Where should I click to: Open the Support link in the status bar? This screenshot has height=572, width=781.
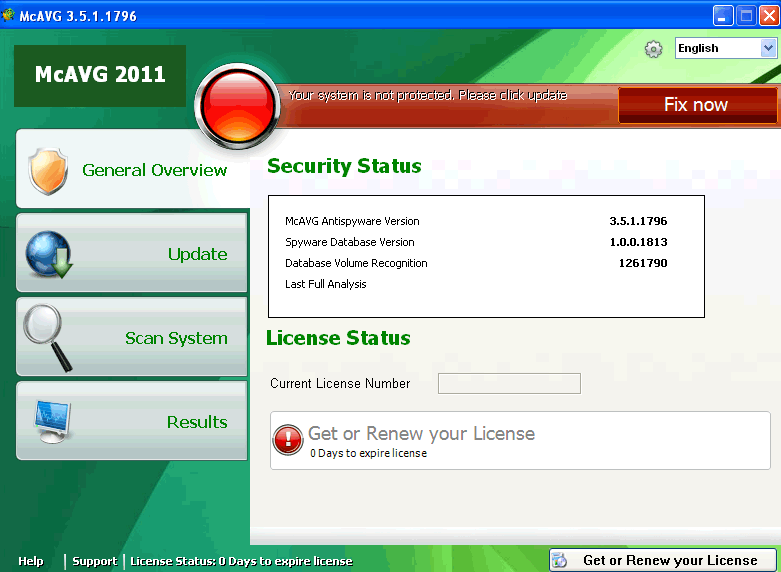(x=95, y=561)
